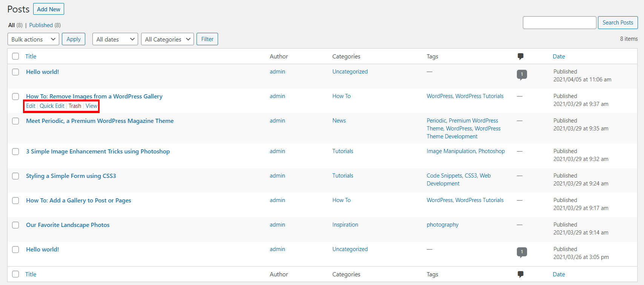The height and width of the screenshot is (285, 644).
Task: Click the Photoshop tag link
Action: (492, 151)
